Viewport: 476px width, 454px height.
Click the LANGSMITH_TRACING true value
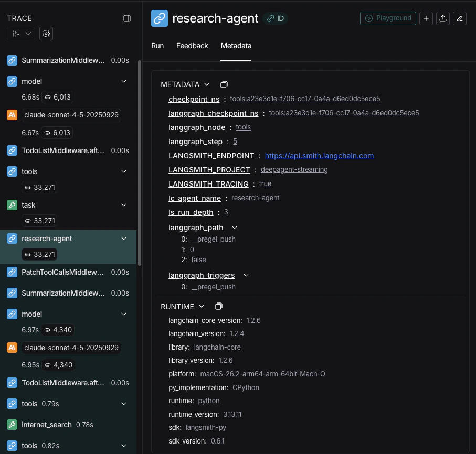[265, 184]
